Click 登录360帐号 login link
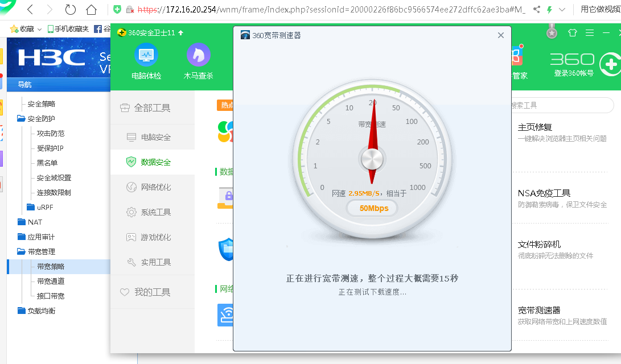The width and height of the screenshot is (621, 364). coord(574,73)
